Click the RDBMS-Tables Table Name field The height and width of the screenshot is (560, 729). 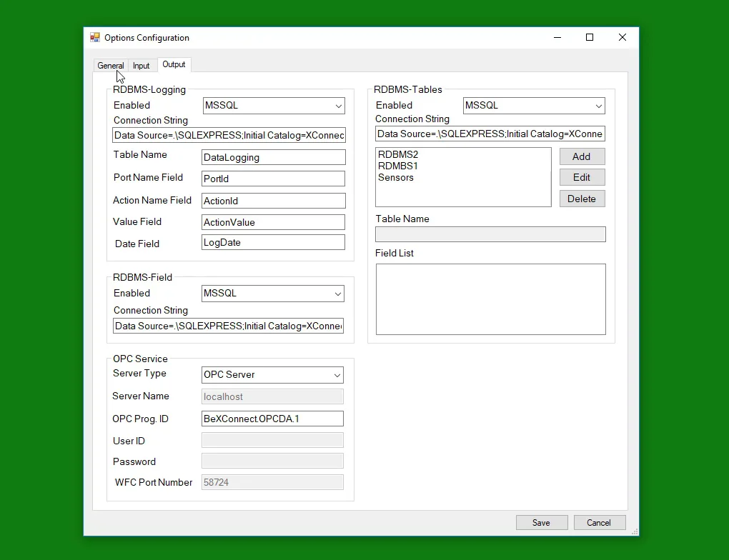(x=490, y=234)
